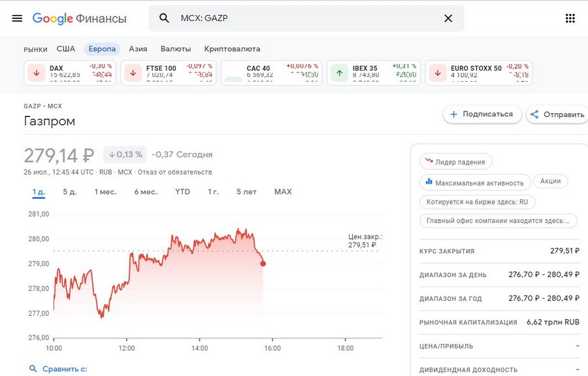This screenshot has width=588, height=376.
Task: Click the Лидер падения chip
Action: pyautogui.click(x=455, y=162)
